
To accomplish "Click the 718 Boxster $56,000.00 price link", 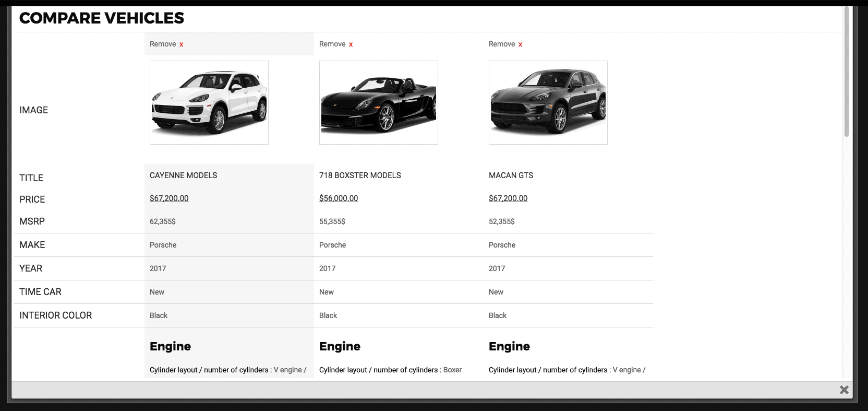I will tap(339, 198).
